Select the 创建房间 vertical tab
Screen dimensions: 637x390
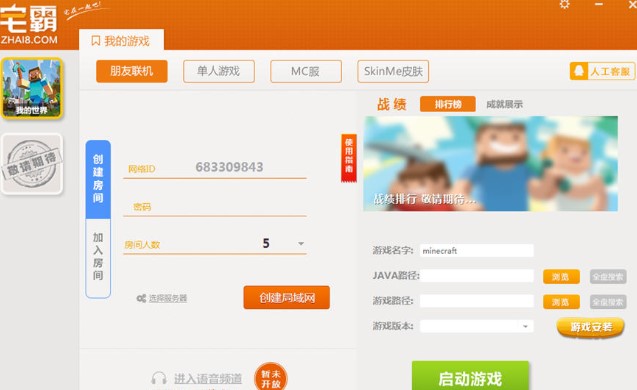98,179
